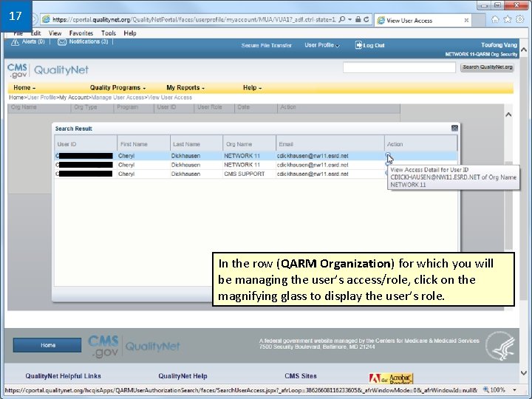Expand the User Profile dropdown
The width and height of the screenshot is (532, 399).
(321, 45)
